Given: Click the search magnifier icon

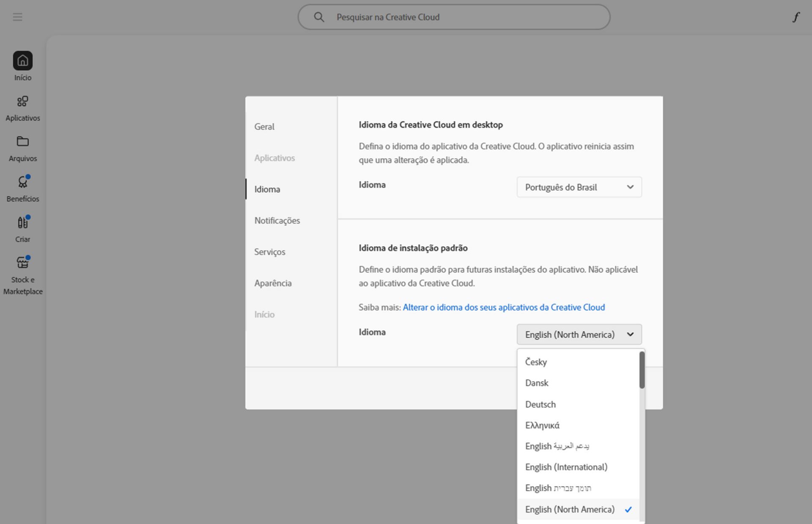Looking at the screenshot, I should (319, 17).
